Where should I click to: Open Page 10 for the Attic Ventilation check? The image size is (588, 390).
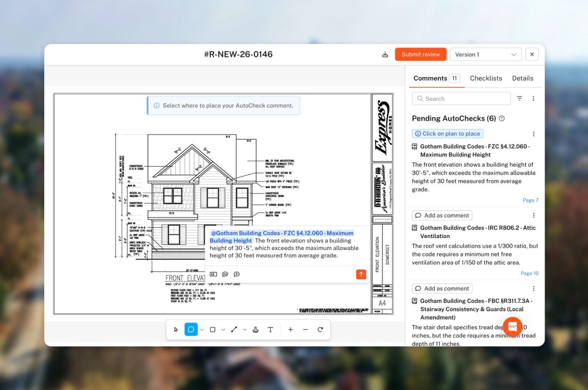pyautogui.click(x=529, y=273)
